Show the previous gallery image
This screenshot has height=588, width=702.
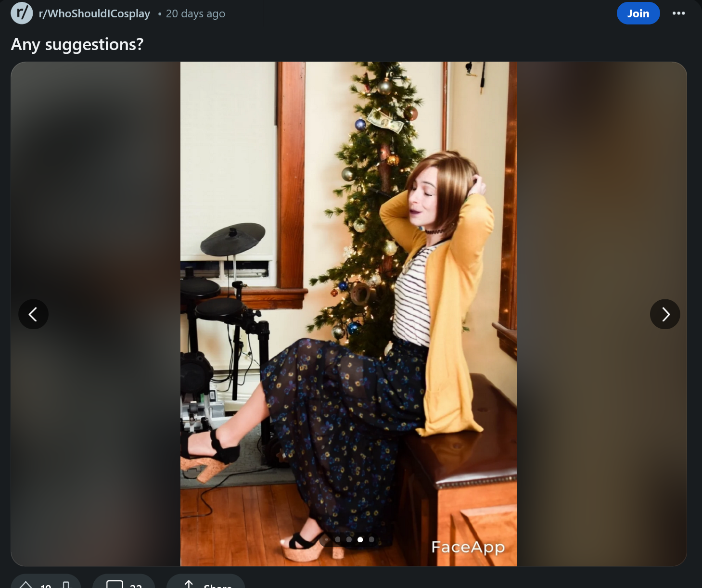[33, 314]
